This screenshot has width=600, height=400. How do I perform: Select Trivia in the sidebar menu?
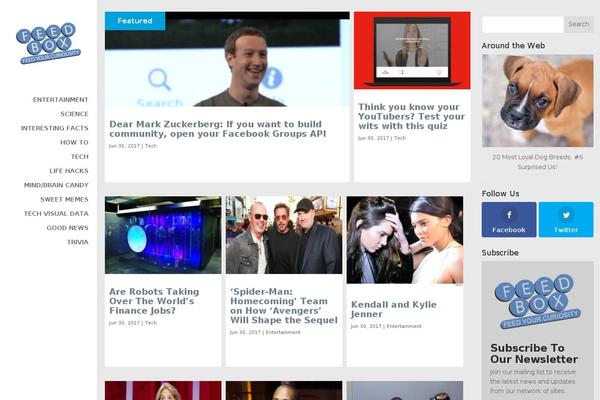(x=78, y=242)
